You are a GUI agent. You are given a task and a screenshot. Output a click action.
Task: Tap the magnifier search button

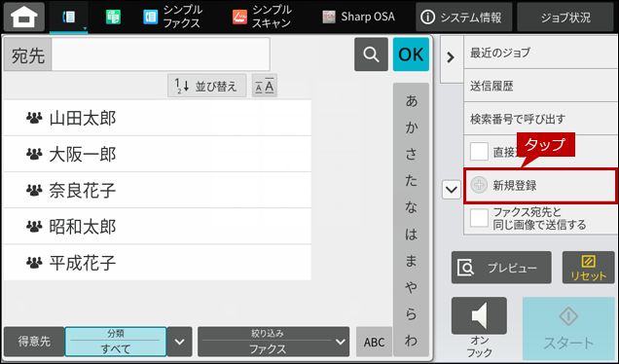371,55
